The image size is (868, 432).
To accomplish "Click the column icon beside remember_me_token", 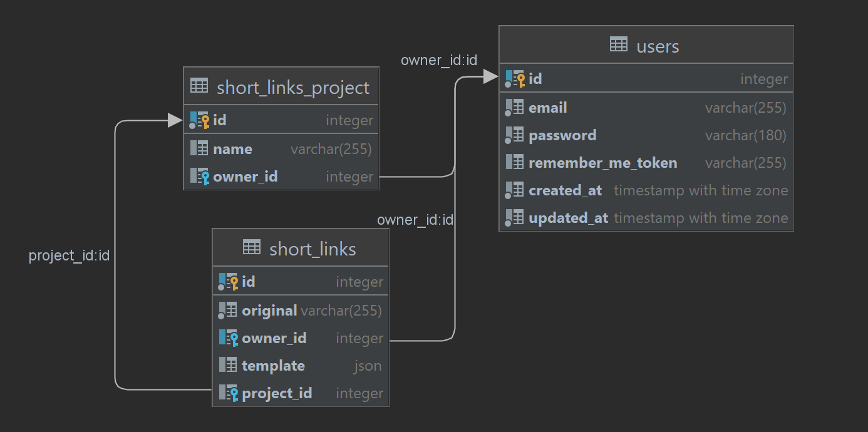I will 515,162.
